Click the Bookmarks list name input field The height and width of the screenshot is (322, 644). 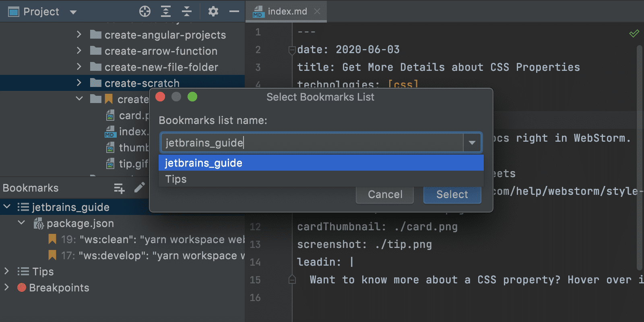(312, 143)
